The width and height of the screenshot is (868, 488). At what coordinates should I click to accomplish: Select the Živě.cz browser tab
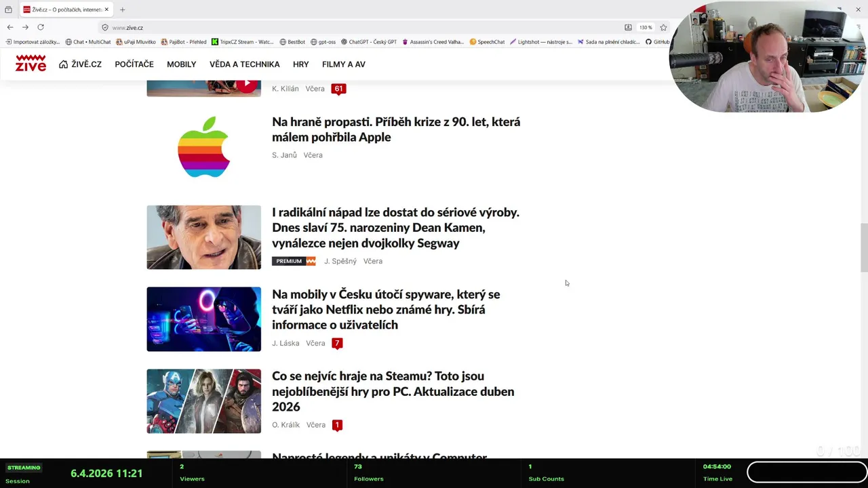point(66,9)
